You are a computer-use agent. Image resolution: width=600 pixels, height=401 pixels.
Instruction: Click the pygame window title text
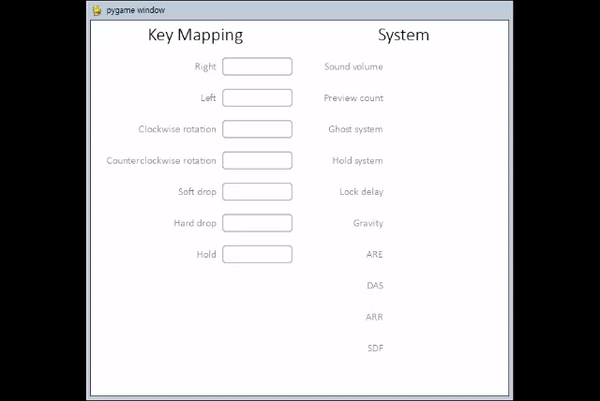135,11
